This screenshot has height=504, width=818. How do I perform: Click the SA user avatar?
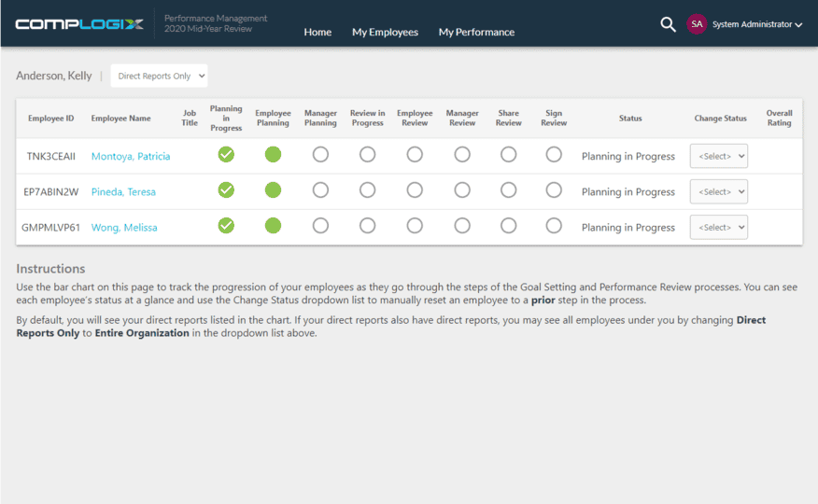(697, 24)
